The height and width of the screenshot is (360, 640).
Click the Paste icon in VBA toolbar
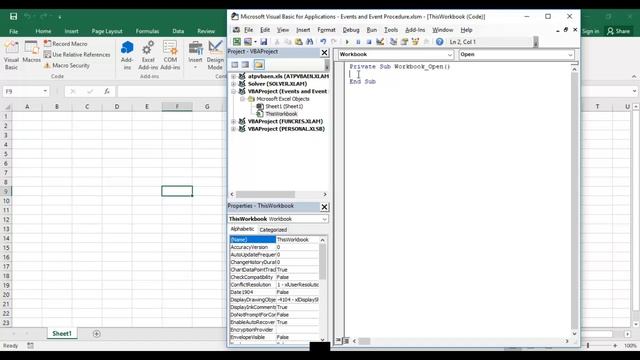[299, 42]
